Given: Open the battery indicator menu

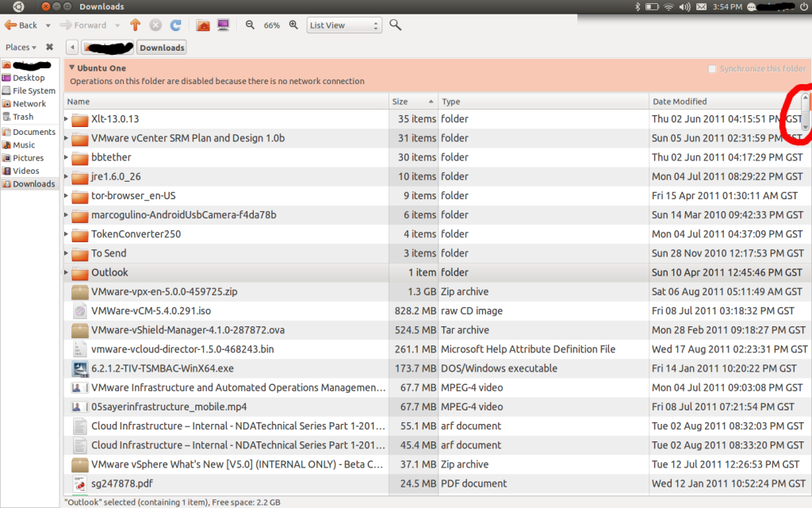Looking at the screenshot, I should pyautogui.click(x=652, y=6).
